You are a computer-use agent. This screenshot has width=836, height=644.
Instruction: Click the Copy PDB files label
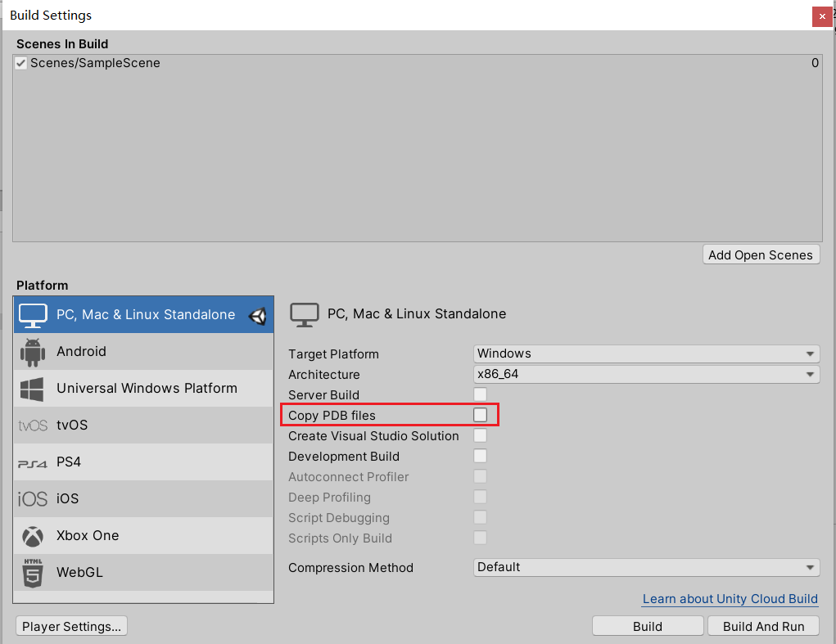(332, 416)
